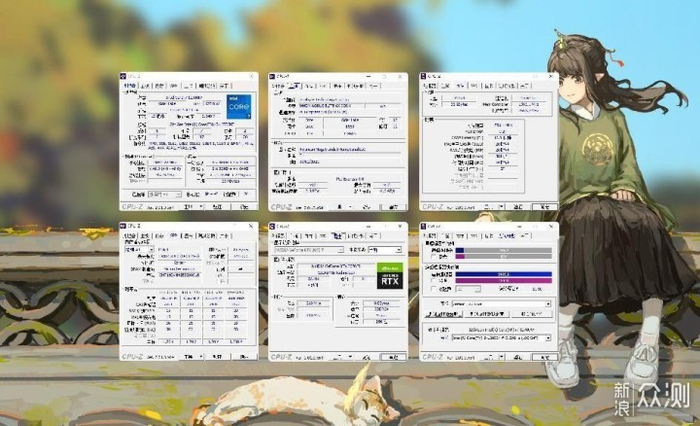
Task: Click the CPU-Z title icon in the Mainboard window
Action: [272, 77]
